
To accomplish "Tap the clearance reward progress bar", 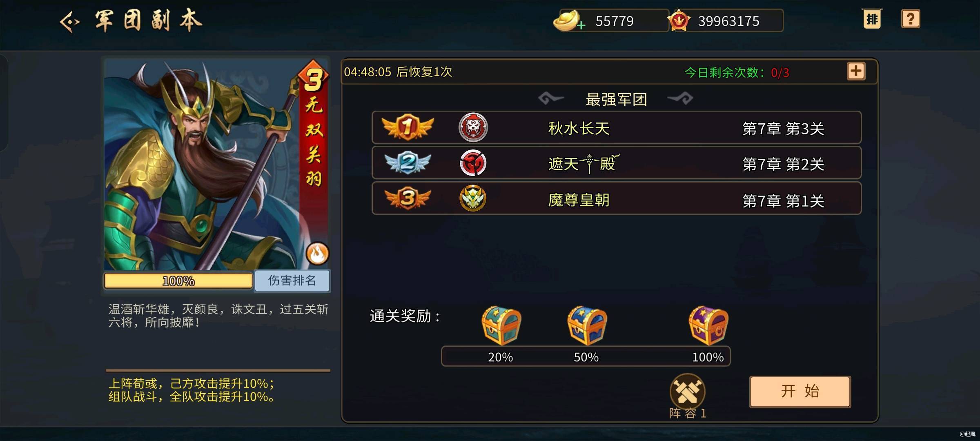I will coord(586,356).
